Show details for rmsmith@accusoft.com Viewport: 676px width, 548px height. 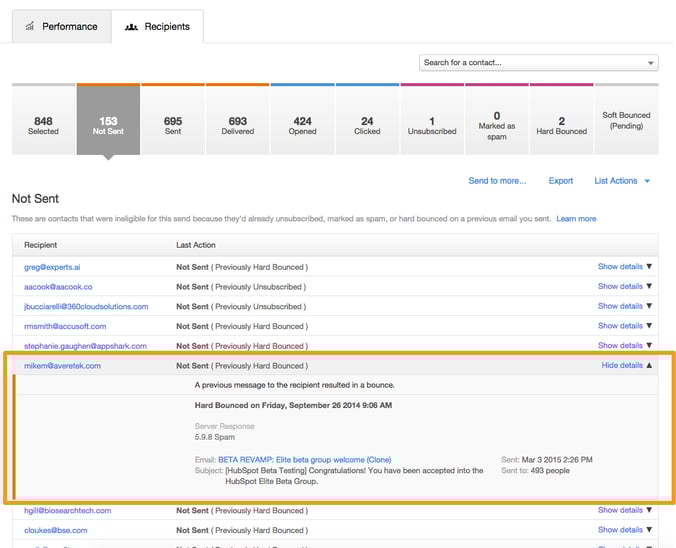point(625,326)
